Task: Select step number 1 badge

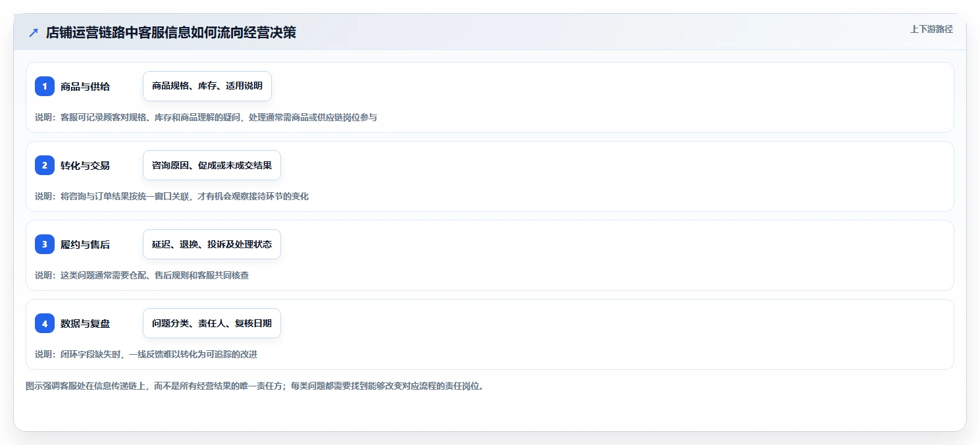Action: 45,86
